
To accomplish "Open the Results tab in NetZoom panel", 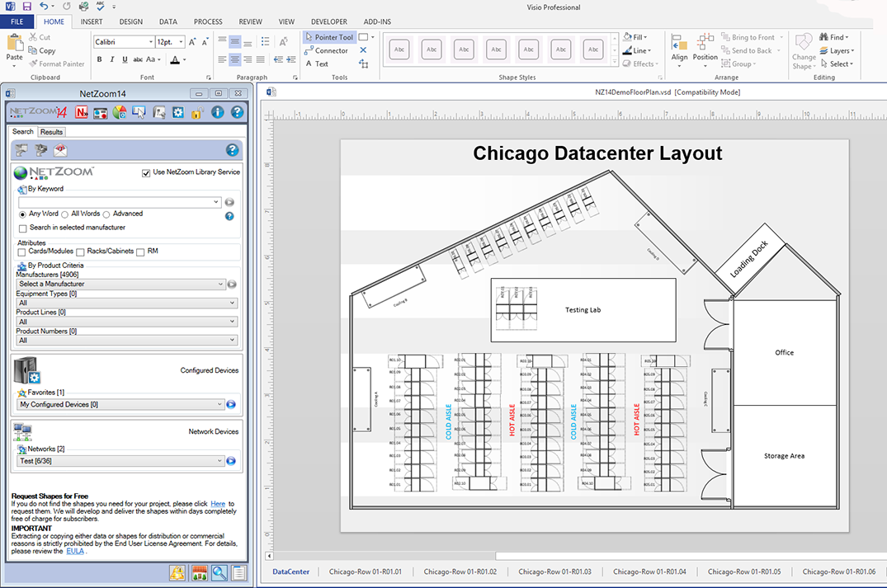I will [x=51, y=132].
